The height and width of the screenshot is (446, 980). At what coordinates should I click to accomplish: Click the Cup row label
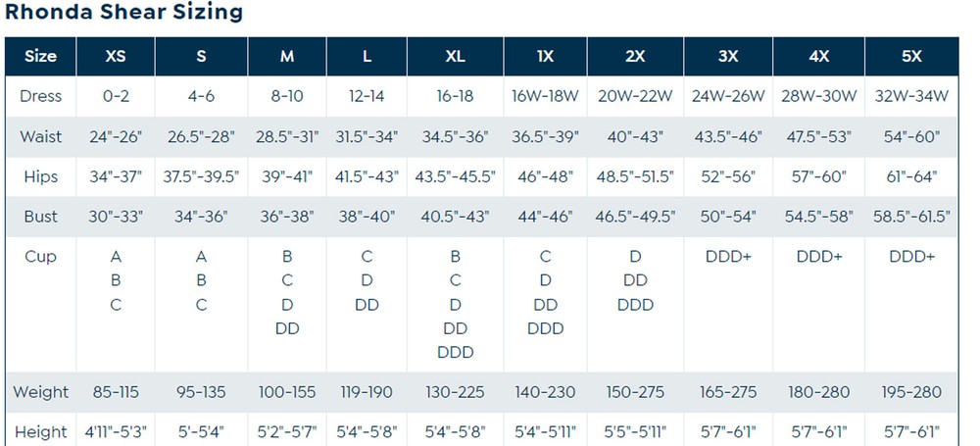click(40, 257)
